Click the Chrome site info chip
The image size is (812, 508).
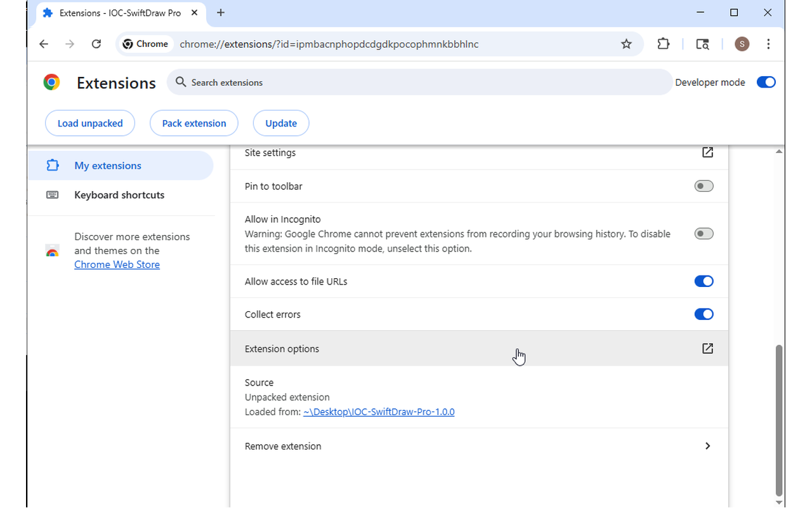146,44
